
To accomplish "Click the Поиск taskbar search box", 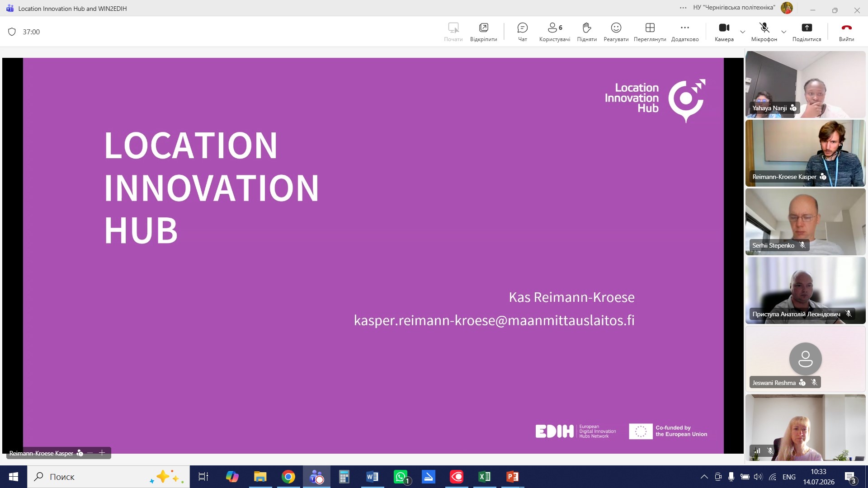I will (x=108, y=477).
